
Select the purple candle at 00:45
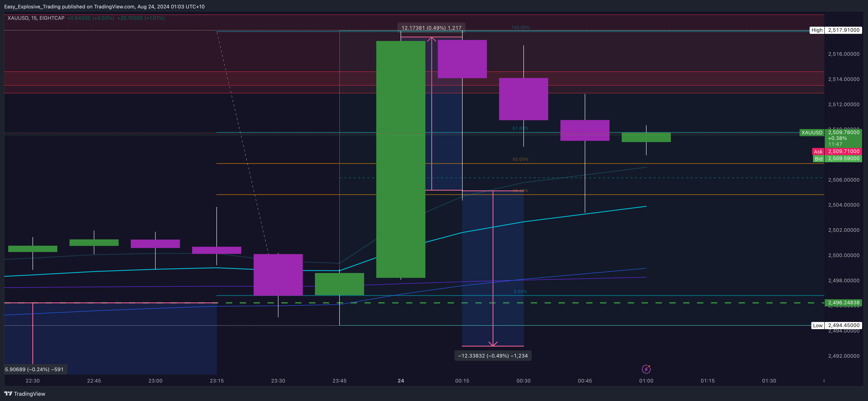coord(585,130)
